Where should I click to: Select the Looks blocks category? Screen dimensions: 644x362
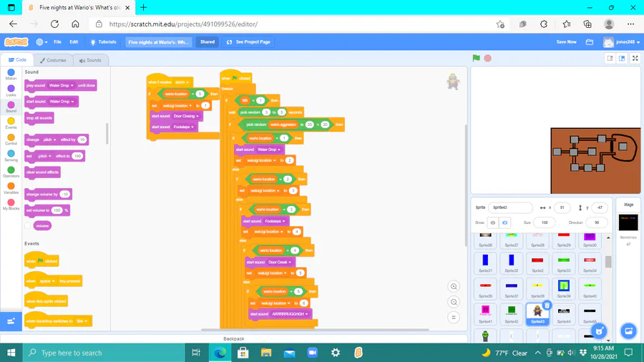pos(11,91)
